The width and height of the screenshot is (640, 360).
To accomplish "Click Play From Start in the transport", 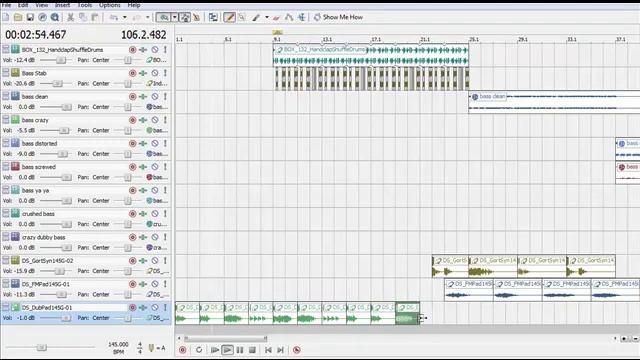I will point(215,350).
